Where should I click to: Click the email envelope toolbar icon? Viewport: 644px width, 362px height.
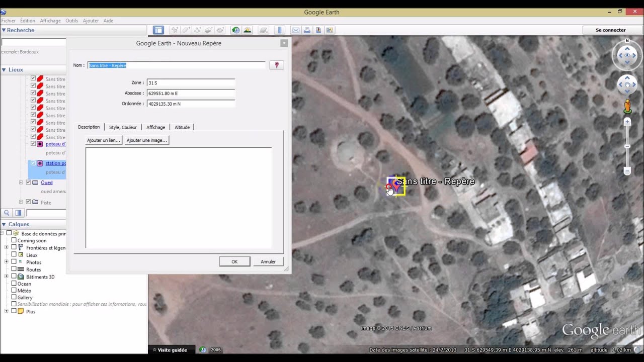(296, 30)
